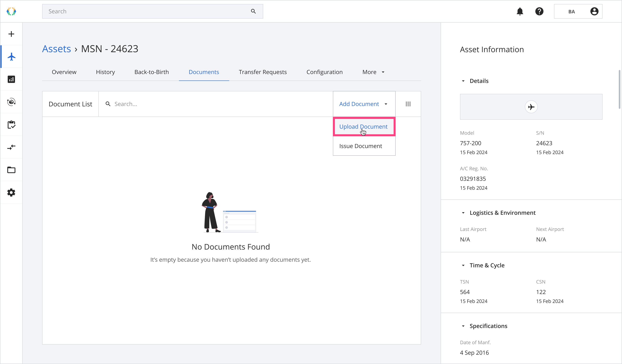Toggle the Add Document dropdown button
This screenshot has width=622, height=364.
[x=364, y=104]
